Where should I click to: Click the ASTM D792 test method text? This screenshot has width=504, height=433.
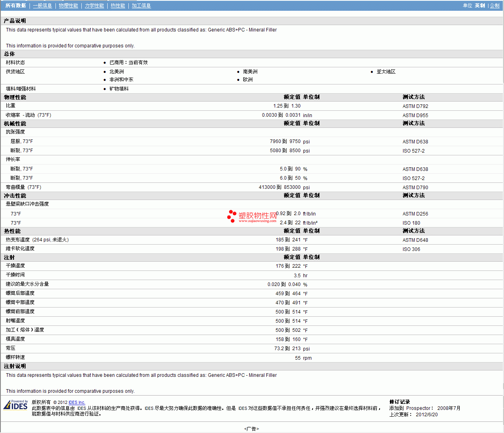(x=415, y=106)
